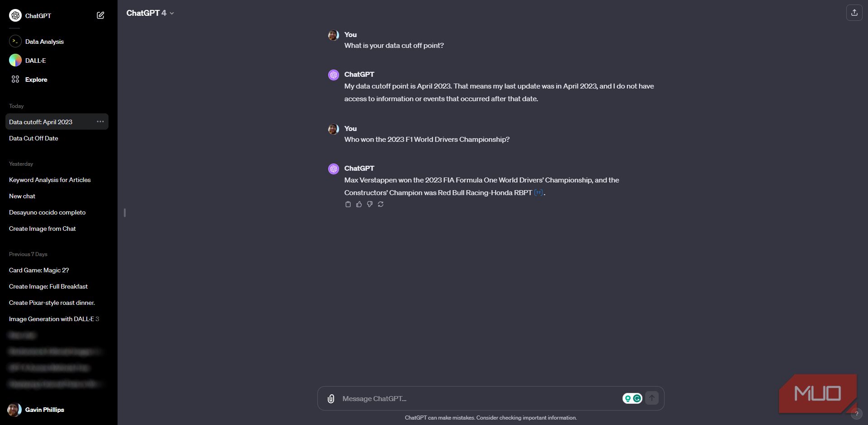Collapse the sidebar with the handle
Screen dimensions: 868x425
click(125, 212)
